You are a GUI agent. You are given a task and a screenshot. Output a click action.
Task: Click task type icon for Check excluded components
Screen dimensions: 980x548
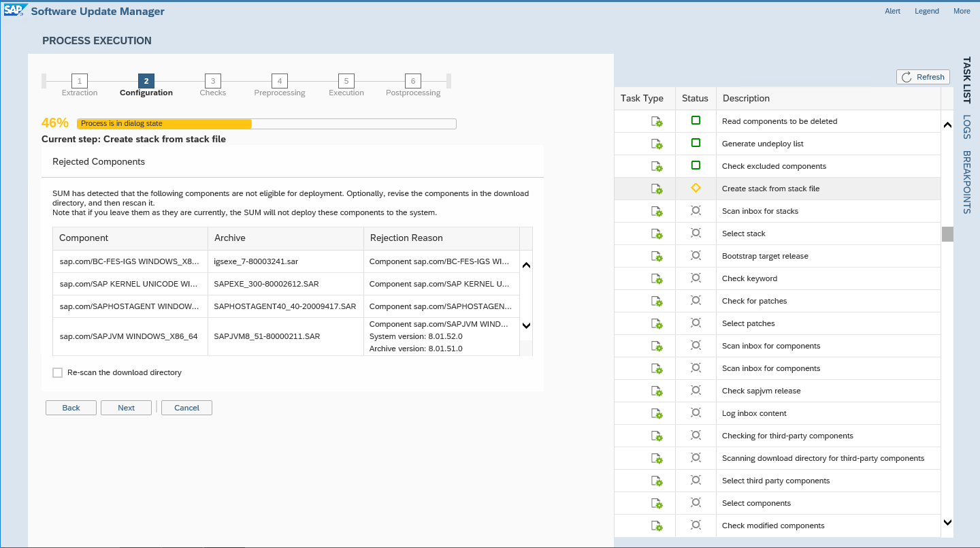(x=657, y=166)
